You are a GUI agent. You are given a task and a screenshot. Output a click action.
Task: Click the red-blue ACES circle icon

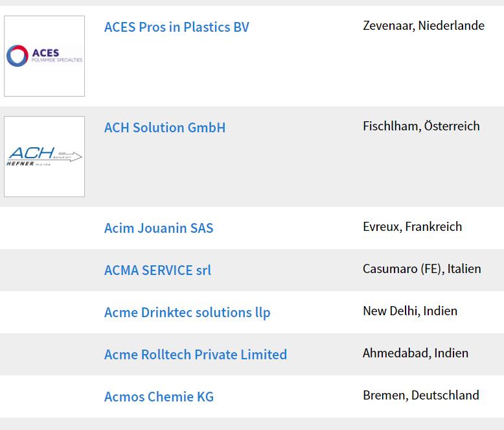(x=17, y=56)
